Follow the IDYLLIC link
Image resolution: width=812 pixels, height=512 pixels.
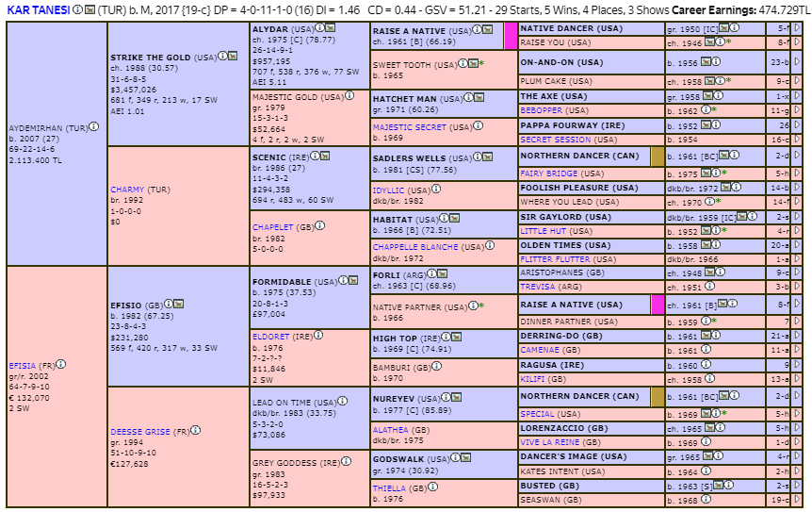pos(388,190)
